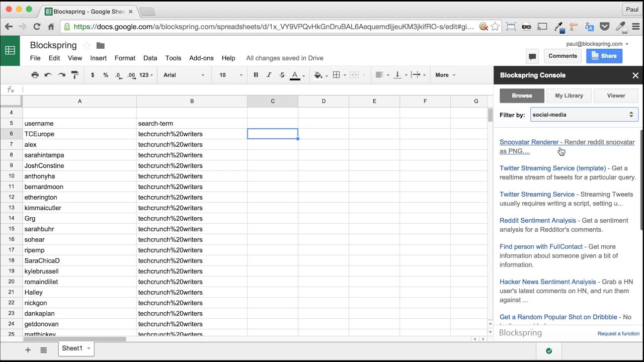Open the Add-ons menu

(x=201, y=58)
